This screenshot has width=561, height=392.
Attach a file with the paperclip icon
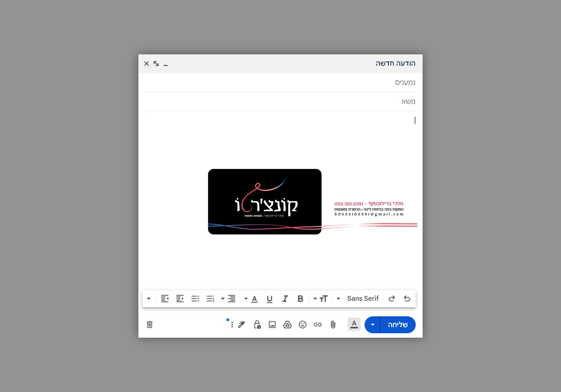333,324
